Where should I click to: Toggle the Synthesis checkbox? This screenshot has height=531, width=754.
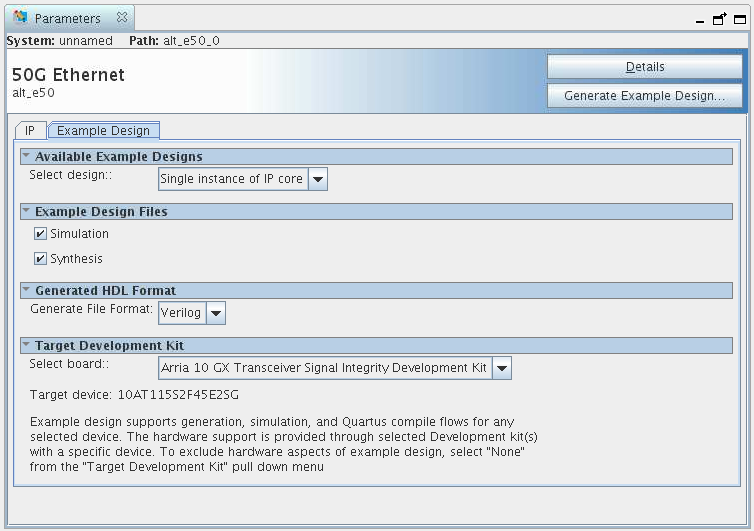(x=40, y=259)
